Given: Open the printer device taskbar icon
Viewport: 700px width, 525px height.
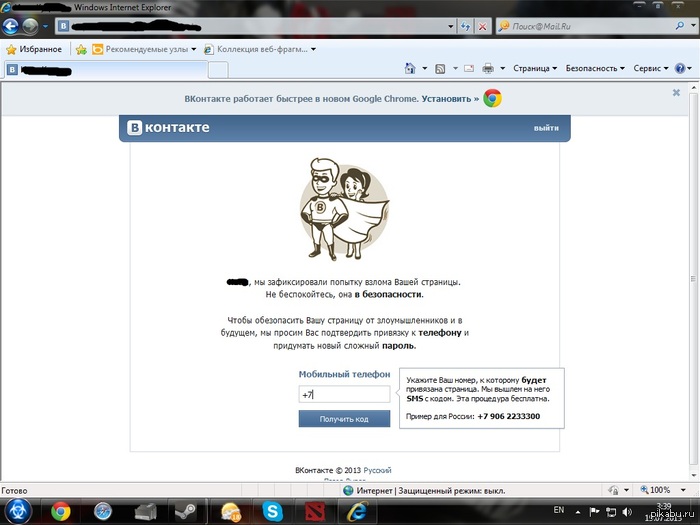Looking at the screenshot, I should point(145,512).
